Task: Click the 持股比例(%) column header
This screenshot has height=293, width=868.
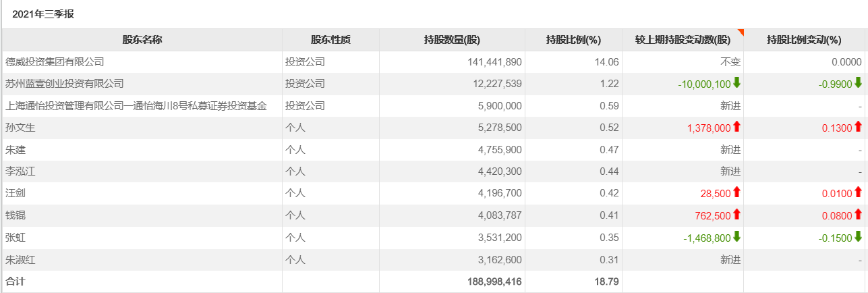Action: pyautogui.click(x=573, y=40)
